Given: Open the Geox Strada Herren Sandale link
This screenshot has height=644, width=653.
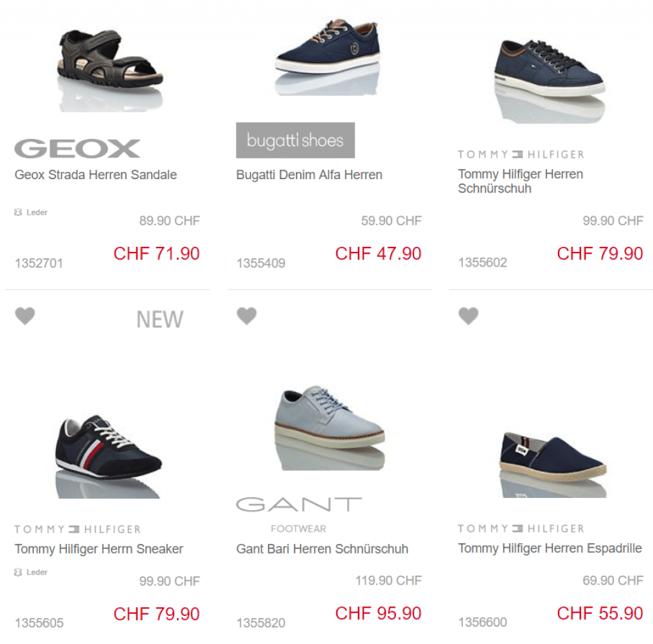Looking at the screenshot, I should pos(96,175).
